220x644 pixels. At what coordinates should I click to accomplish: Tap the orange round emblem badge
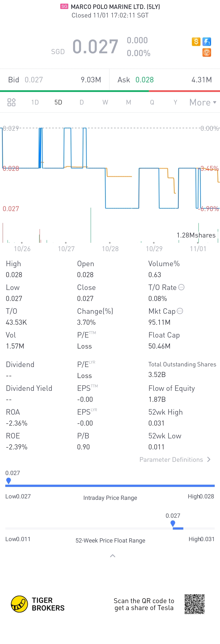pos(207,52)
